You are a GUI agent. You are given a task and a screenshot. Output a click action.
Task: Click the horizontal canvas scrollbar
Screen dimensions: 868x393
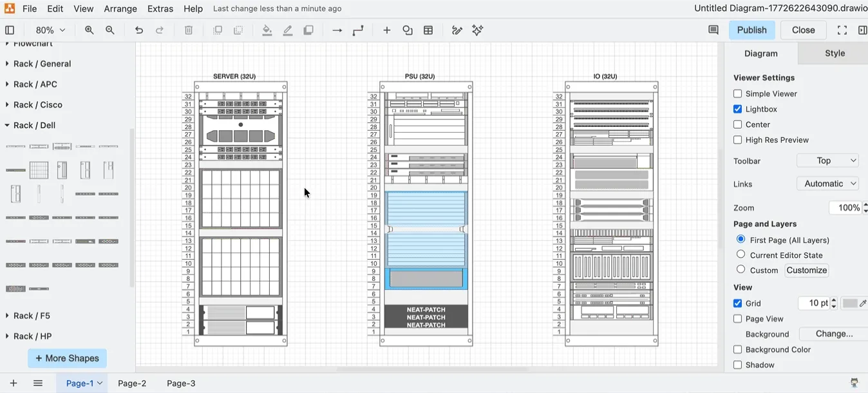click(431, 370)
